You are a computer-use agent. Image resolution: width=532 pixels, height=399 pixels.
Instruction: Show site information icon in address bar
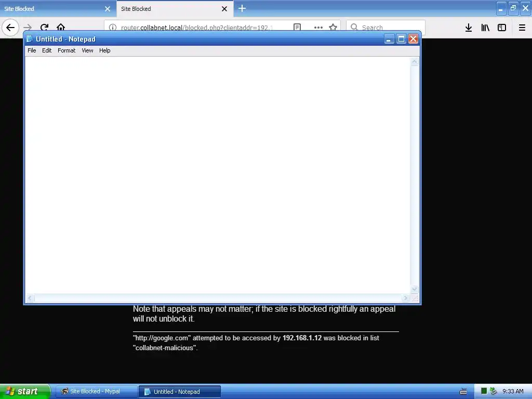coord(113,28)
